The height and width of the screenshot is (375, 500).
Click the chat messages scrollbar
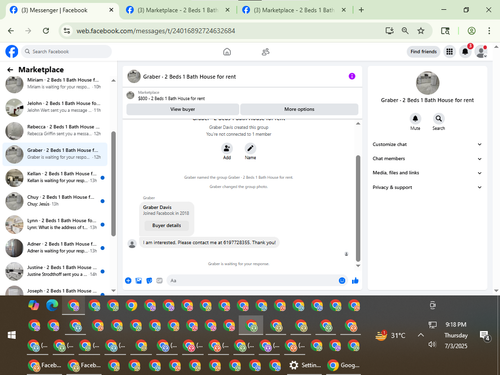[358, 208]
